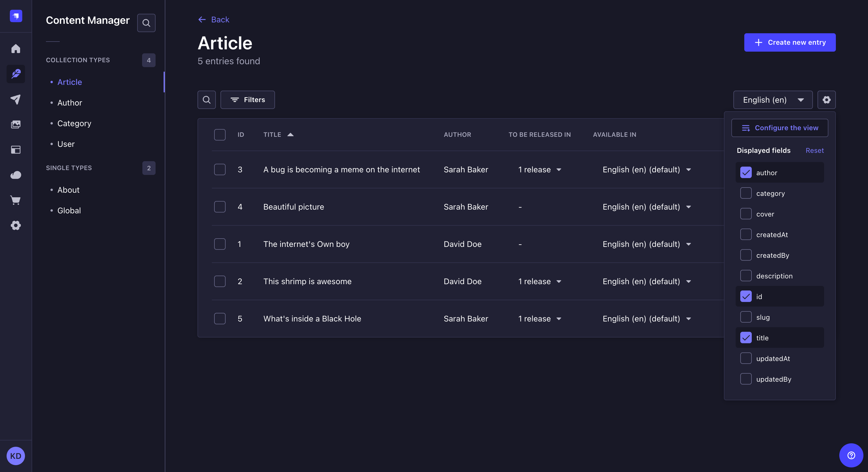Select the Author collection type

tap(69, 103)
